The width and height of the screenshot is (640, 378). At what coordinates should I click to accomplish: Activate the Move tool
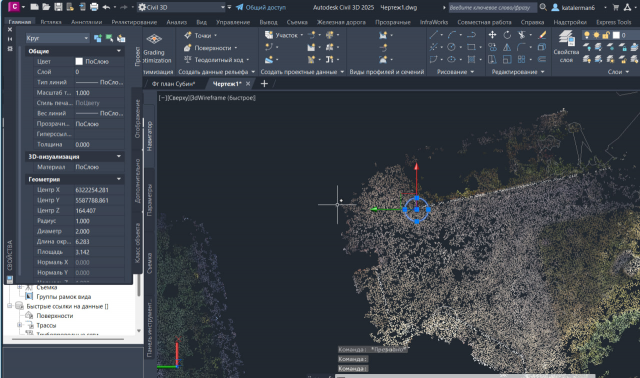click(x=493, y=35)
